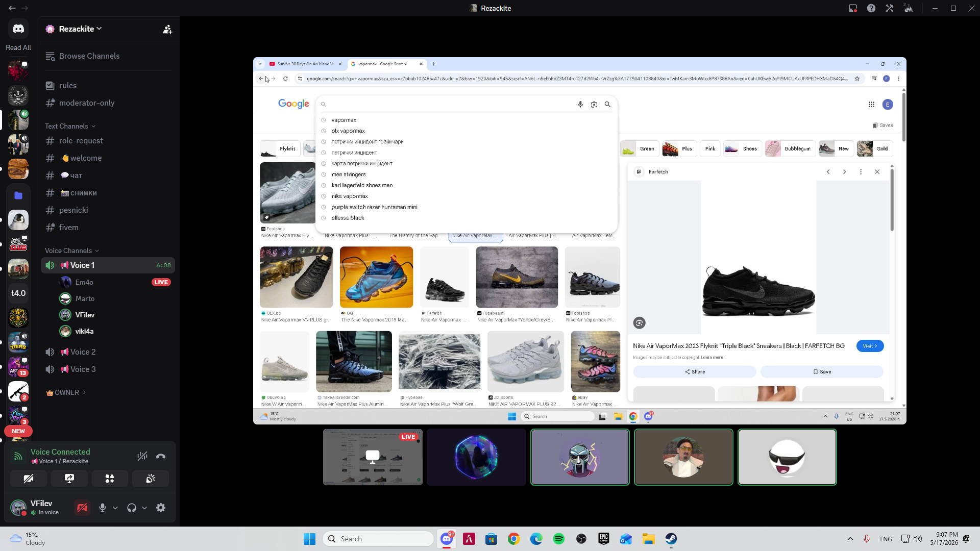The height and width of the screenshot is (551, 980).
Task: Select the white smiley sunglasses avatar tile
Action: [x=787, y=457]
